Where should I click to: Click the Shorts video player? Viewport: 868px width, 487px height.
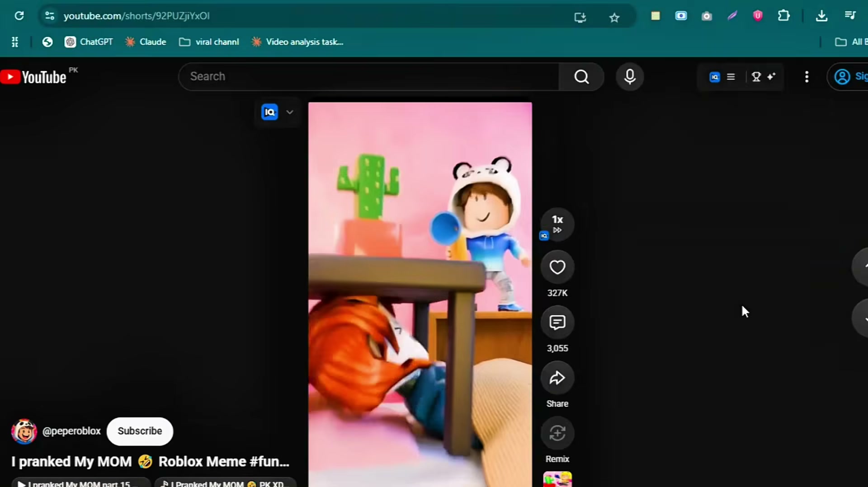pyautogui.click(x=420, y=295)
